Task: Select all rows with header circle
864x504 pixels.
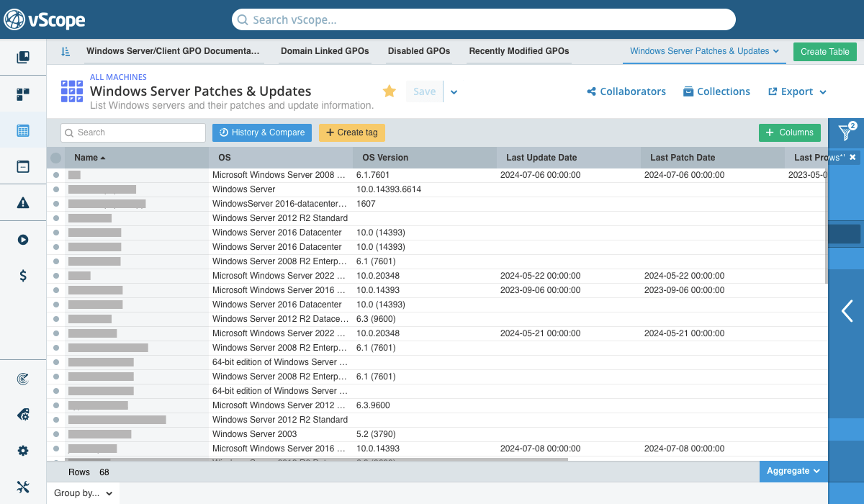Action: (x=55, y=158)
